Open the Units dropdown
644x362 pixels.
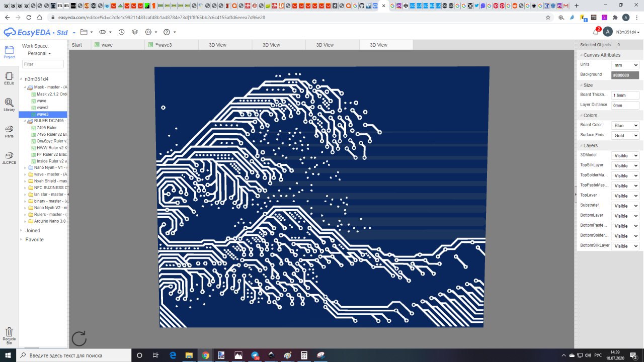(625, 65)
